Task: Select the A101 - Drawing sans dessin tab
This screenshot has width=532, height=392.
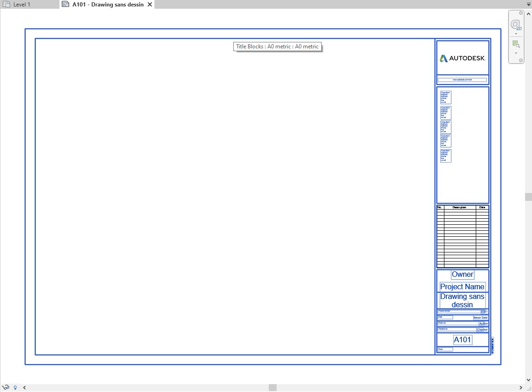Action: click(106, 4)
